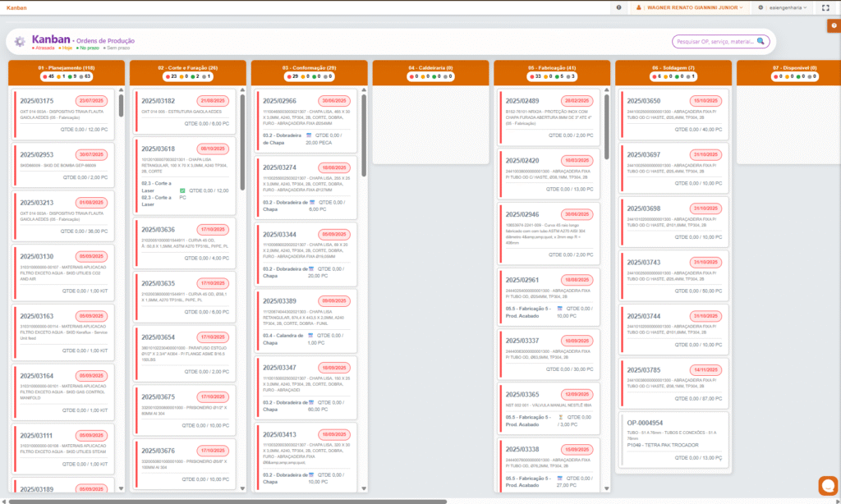Click the search magnifier icon
This screenshot has height=504, width=841.
click(761, 41)
